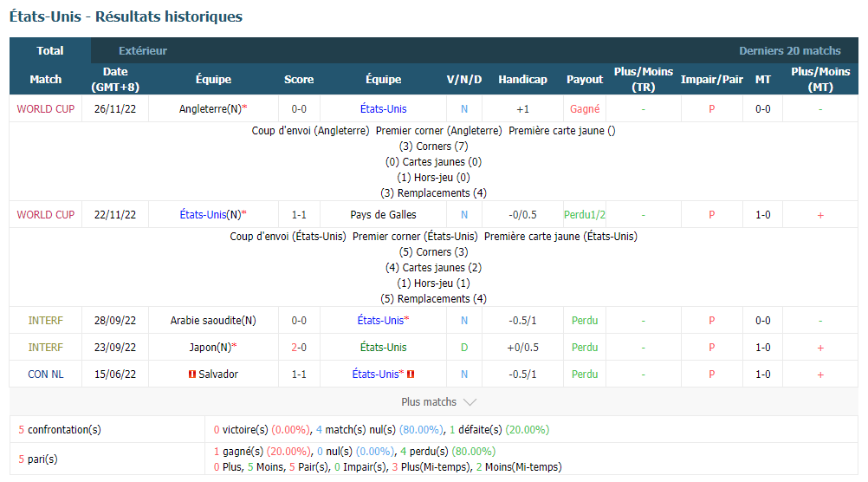This screenshot has width=868, height=482.
Task: Click Arabie saoudite(N) team name
Action: (213, 321)
